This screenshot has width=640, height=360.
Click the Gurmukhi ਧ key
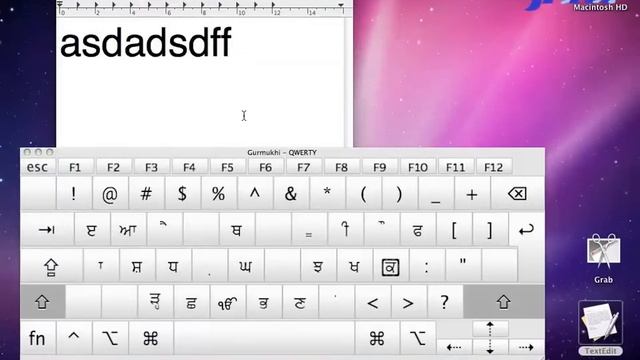point(173,266)
